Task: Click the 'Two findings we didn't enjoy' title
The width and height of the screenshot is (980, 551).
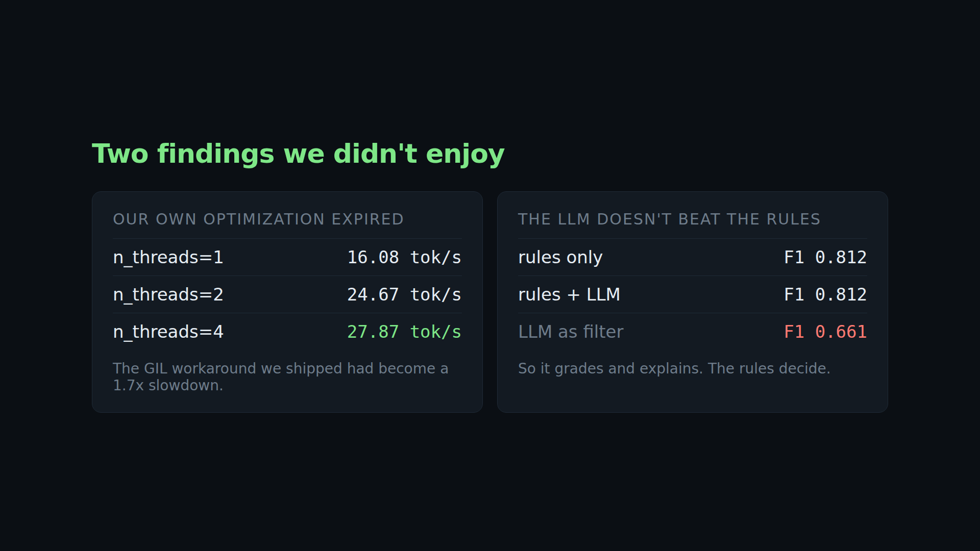Action: coord(298,154)
